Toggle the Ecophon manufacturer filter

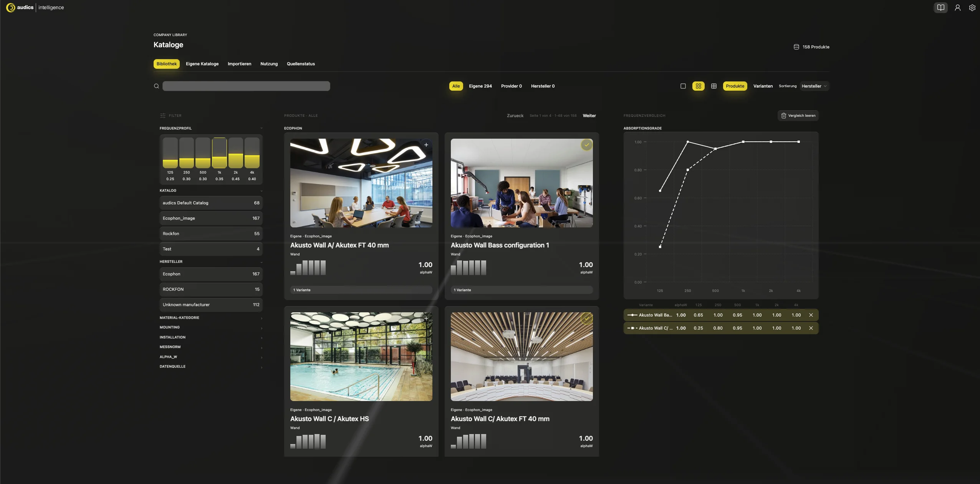pyautogui.click(x=211, y=274)
